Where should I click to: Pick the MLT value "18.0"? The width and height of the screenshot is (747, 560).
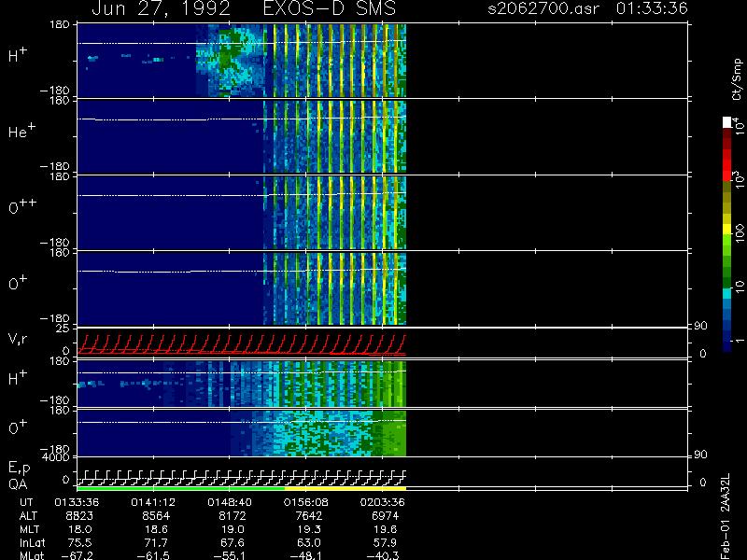(x=80, y=529)
